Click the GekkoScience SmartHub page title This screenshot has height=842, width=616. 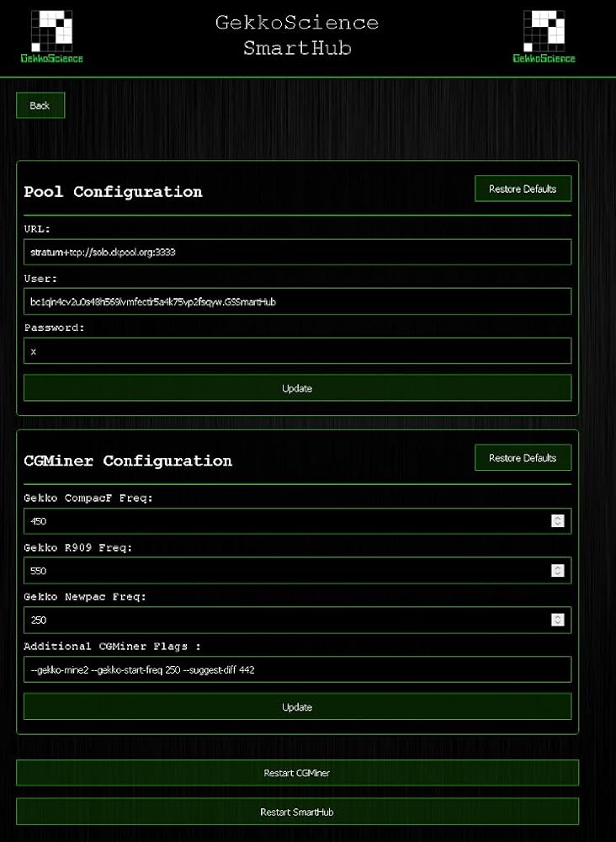(297, 35)
